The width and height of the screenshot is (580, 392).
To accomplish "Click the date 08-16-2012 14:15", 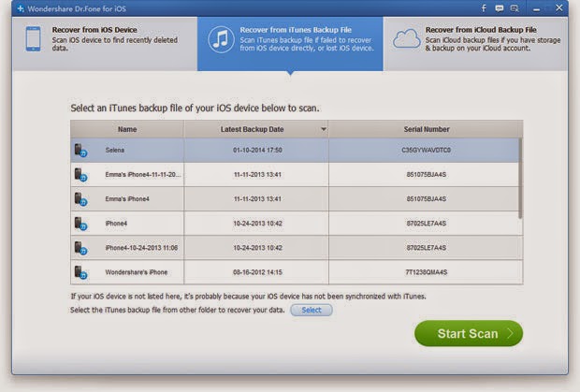I will (257, 272).
